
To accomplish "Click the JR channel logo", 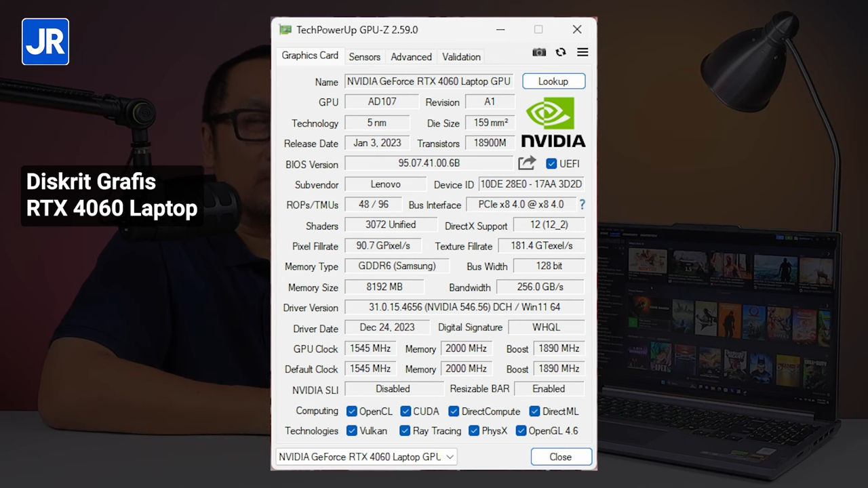I will (45, 41).
